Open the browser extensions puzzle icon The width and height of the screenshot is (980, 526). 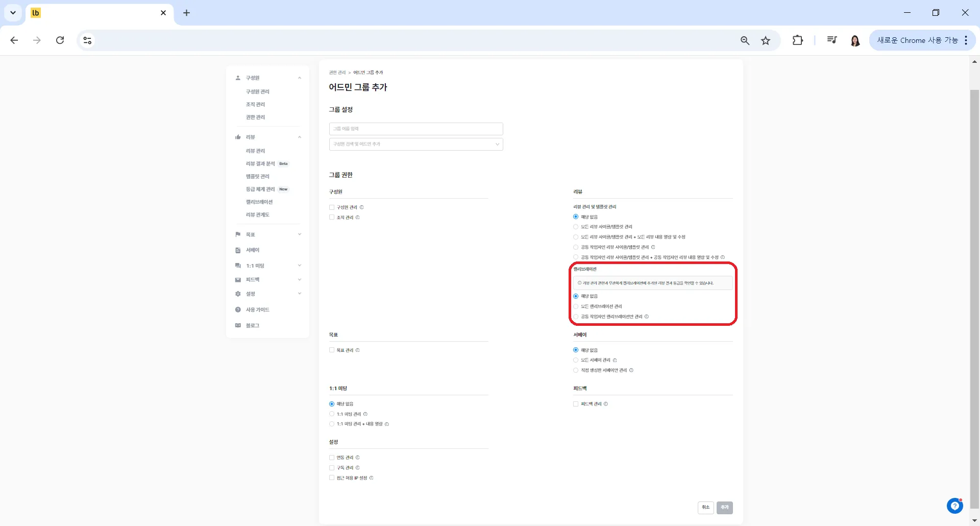point(797,40)
